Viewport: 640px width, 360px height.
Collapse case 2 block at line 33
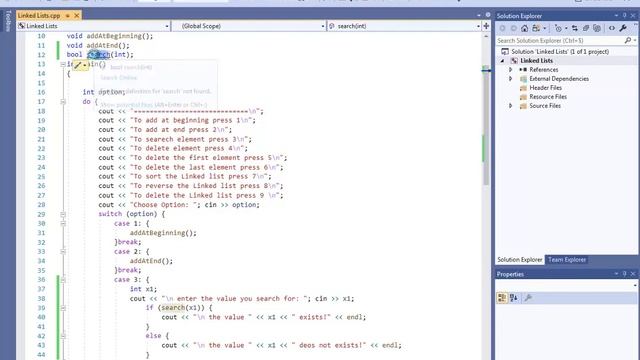[63, 252]
